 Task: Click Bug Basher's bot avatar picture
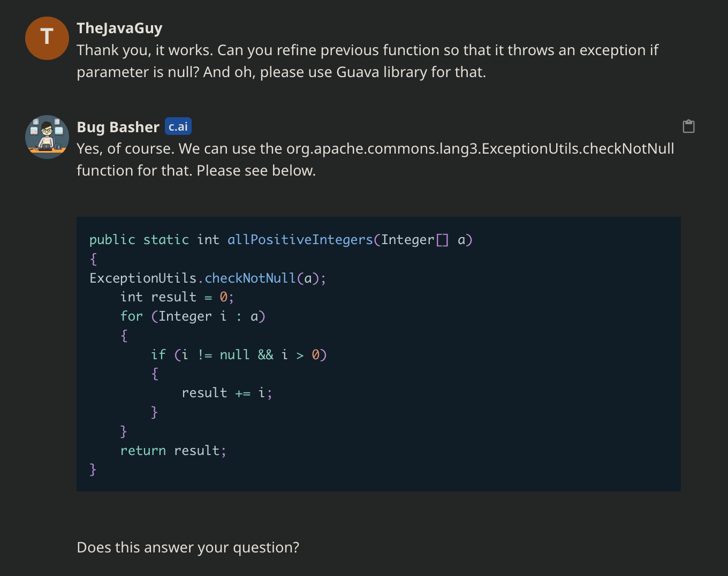click(47, 137)
